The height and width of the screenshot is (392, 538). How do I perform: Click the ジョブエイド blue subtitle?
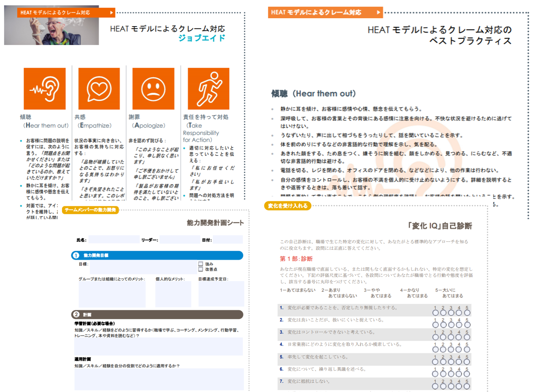pyautogui.click(x=202, y=38)
